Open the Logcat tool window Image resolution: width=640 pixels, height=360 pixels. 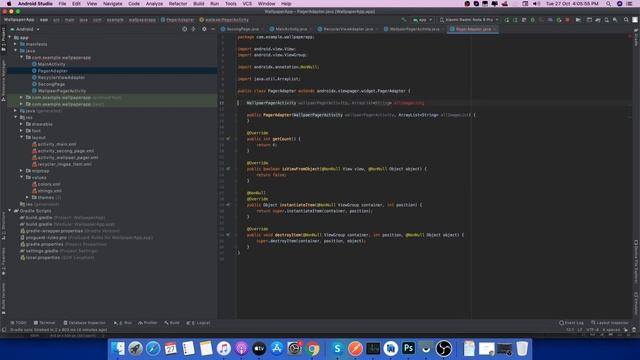(198, 323)
